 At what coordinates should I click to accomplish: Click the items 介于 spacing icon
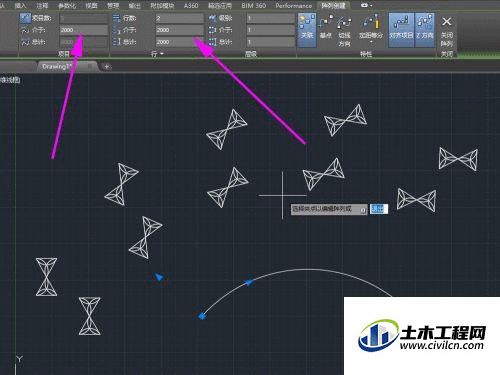tap(25, 30)
